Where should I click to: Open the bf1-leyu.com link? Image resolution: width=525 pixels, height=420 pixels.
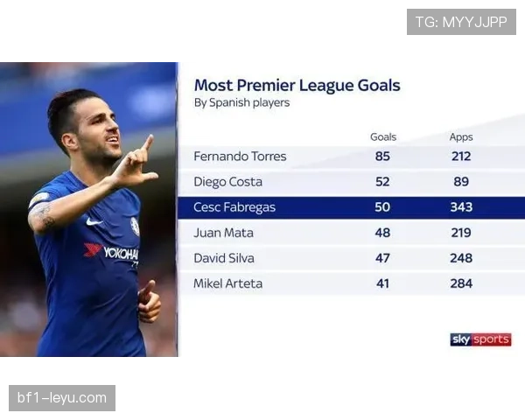coord(62,398)
